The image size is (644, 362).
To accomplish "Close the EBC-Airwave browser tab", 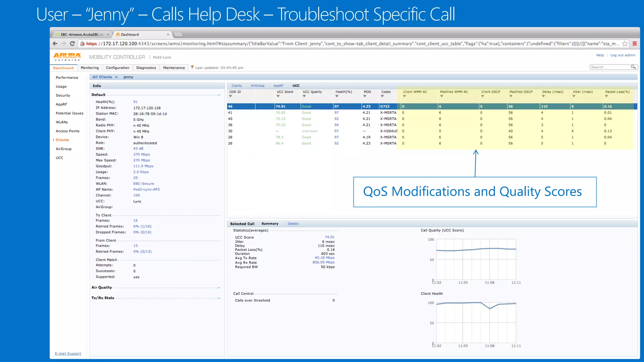I will (108, 35).
